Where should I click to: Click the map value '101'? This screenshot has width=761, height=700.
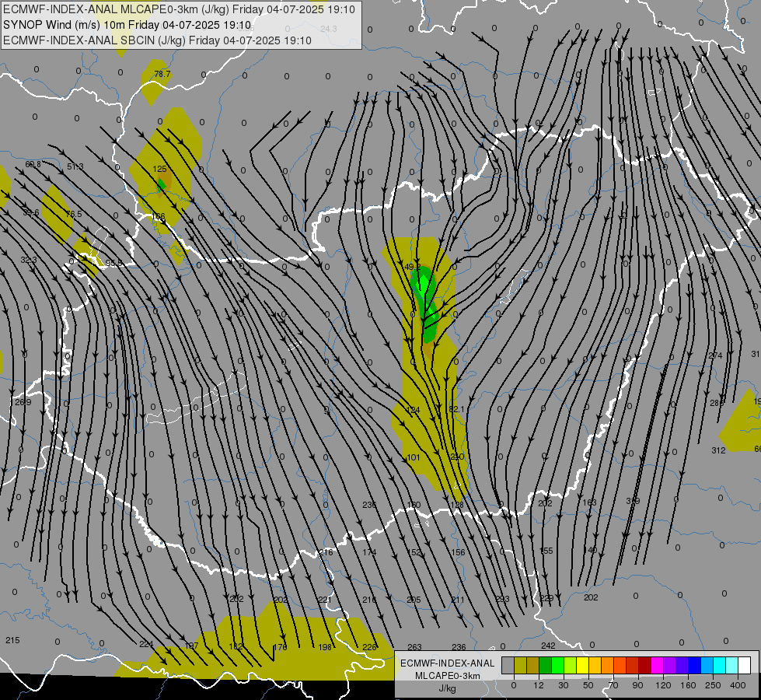413,457
